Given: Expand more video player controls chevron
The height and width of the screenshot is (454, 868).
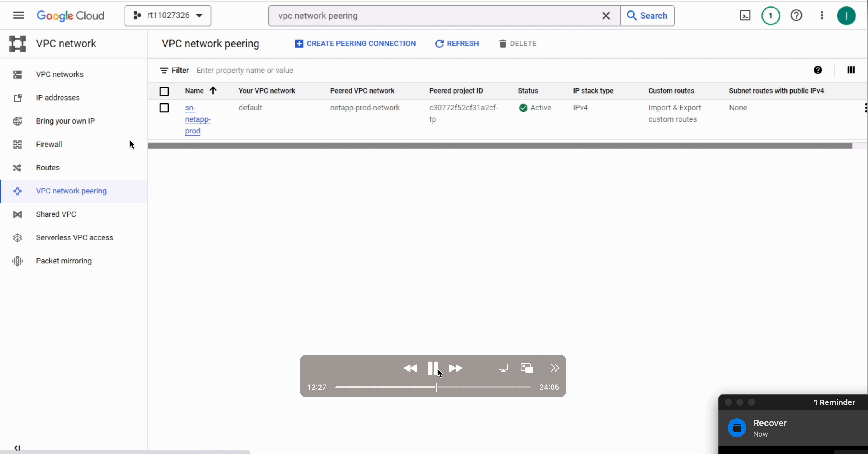Looking at the screenshot, I should (x=555, y=368).
